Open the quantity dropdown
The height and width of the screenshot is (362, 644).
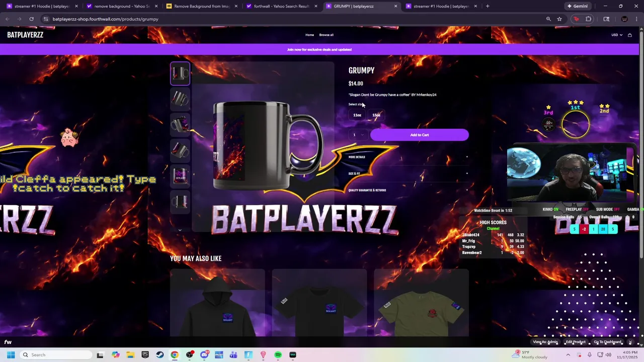pyautogui.click(x=358, y=135)
